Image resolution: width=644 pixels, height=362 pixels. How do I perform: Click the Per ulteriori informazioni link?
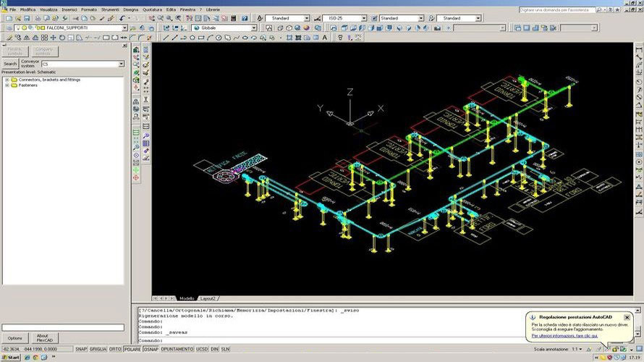(564, 336)
